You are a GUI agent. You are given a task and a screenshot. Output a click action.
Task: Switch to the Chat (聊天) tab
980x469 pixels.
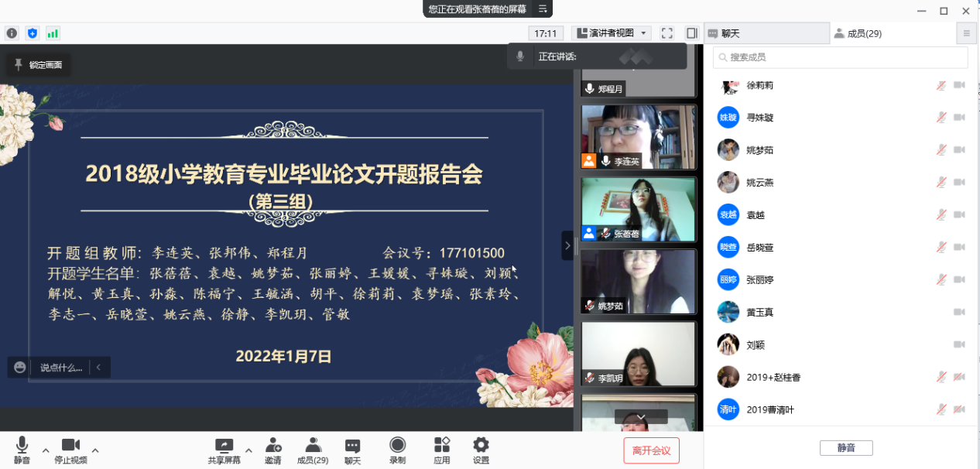(x=766, y=33)
